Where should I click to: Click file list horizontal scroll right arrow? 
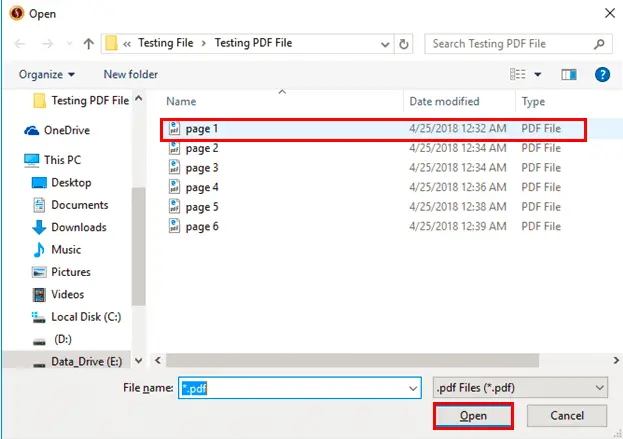pyautogui.click(x=616, y=360)
